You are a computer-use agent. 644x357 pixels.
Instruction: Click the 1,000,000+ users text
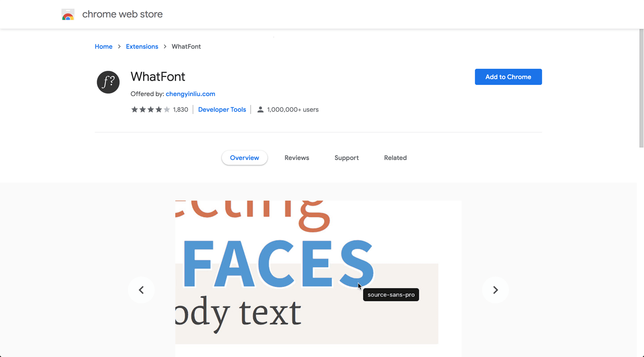point(293,109)
